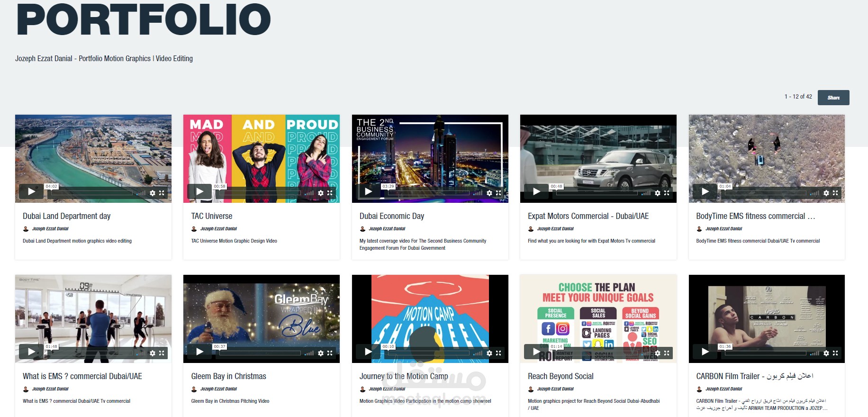Open author Jozeph Ezzat Danial under Dubai Economic Day
Viewport: 868px width, 417px height.
click(387, 229)
